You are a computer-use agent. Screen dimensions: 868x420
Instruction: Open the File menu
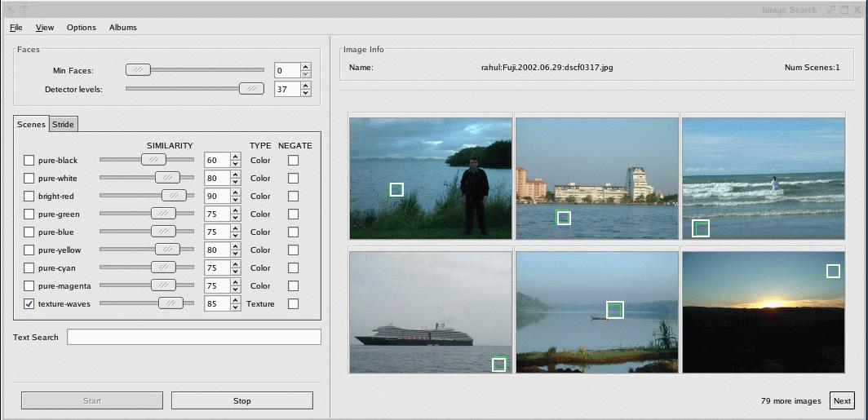(15, 28)
